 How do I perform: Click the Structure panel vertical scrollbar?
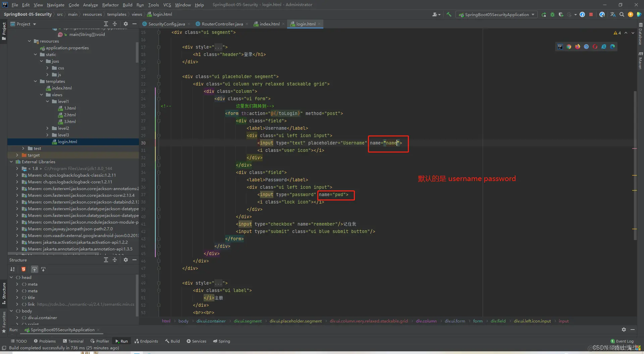point(137,295)
